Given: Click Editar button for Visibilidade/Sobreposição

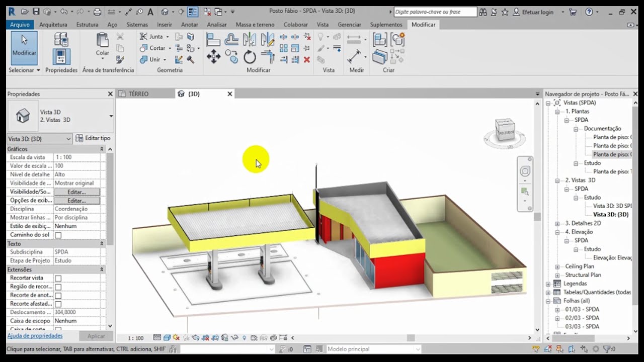Looking at the screenshot, I should tap(77, 192).
